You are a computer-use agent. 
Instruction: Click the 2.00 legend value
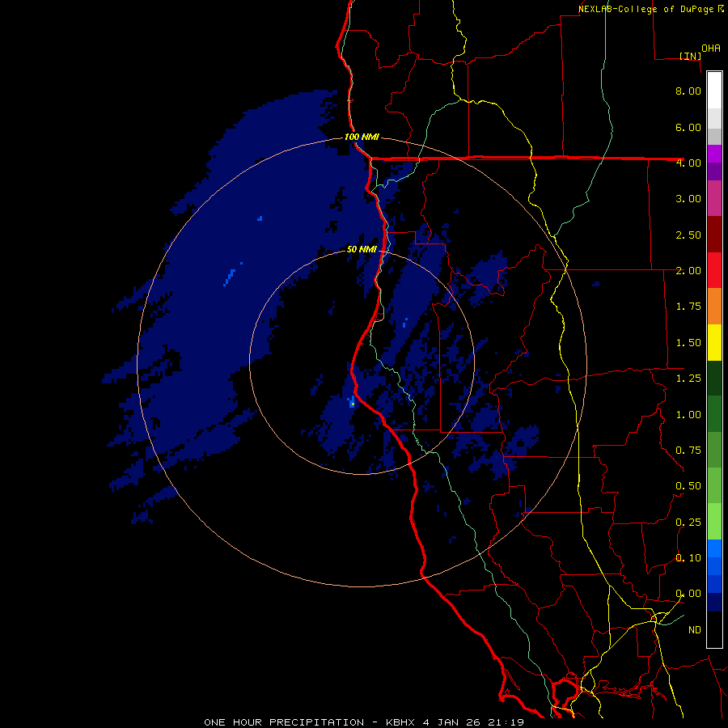point(688,271)
